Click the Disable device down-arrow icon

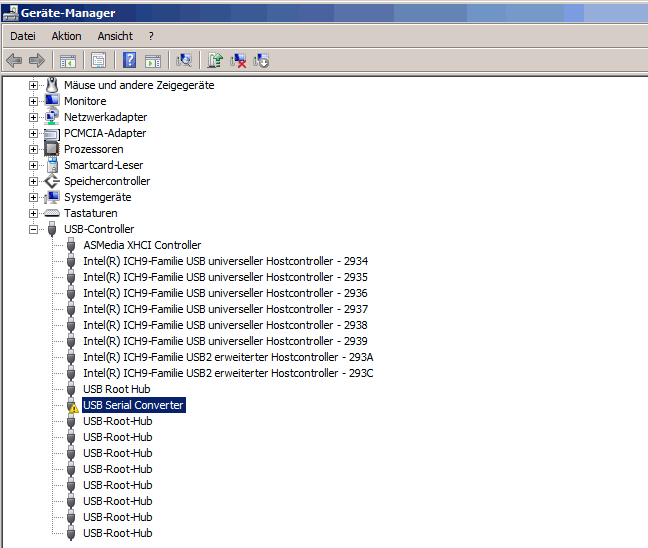[x=261, y=60]
